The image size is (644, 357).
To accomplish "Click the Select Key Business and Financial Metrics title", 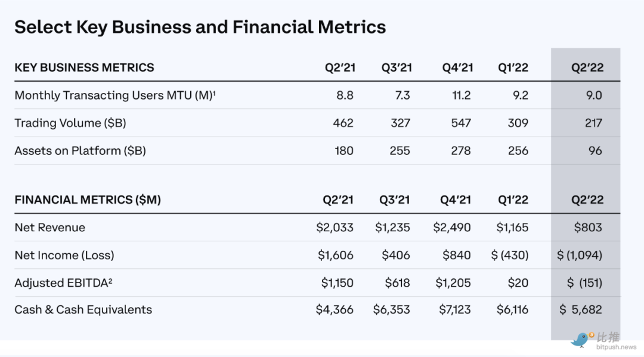I will 200,27.
